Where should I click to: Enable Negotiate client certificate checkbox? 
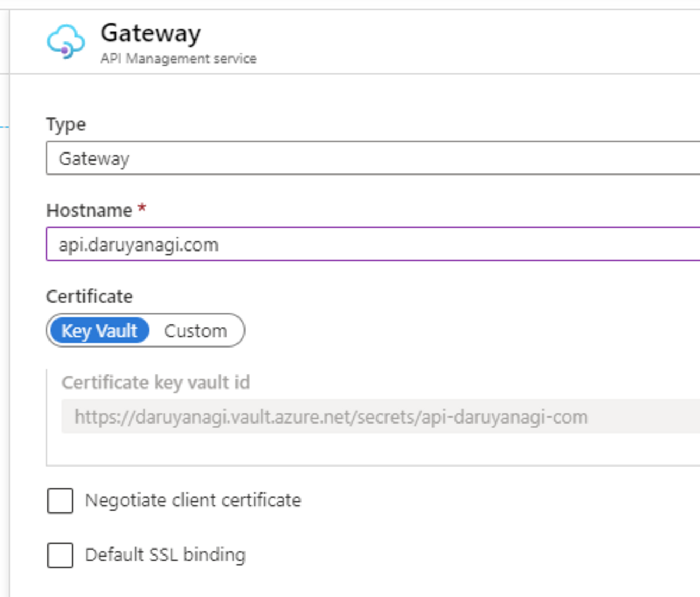(x=60, y=501)
